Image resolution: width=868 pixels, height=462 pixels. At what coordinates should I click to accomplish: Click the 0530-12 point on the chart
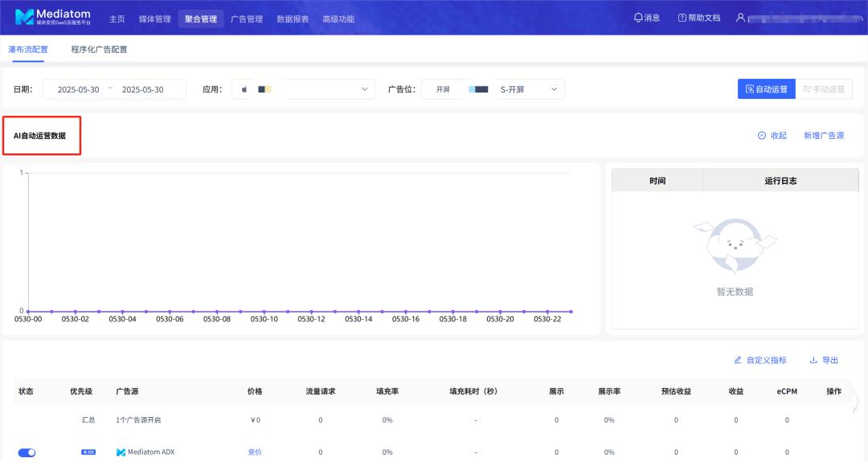[x=311, y=311]
